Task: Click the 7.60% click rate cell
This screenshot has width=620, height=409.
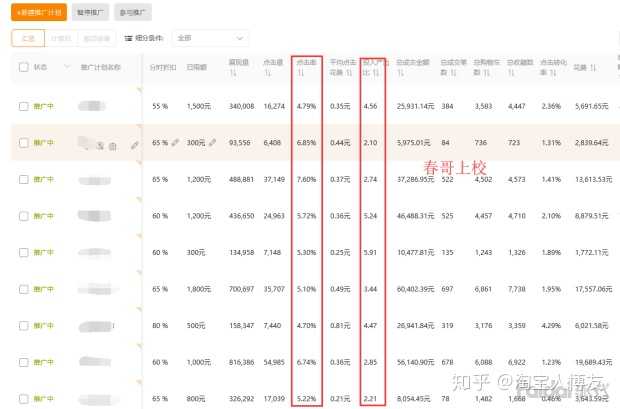Action: 306,179
